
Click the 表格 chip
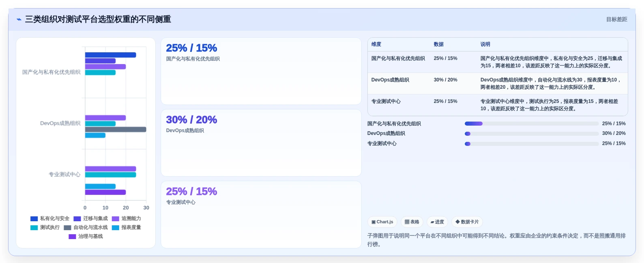point(412,222)
